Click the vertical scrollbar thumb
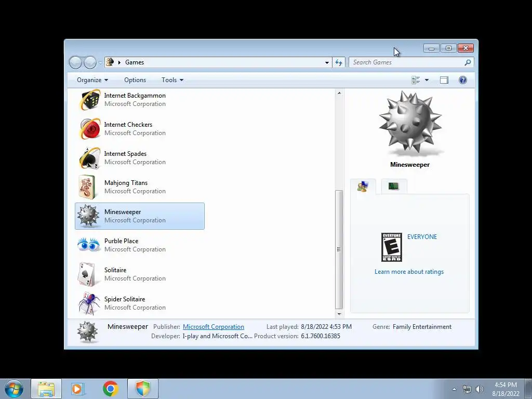Screen dimensions: 532x399 [x=339, y=249]
